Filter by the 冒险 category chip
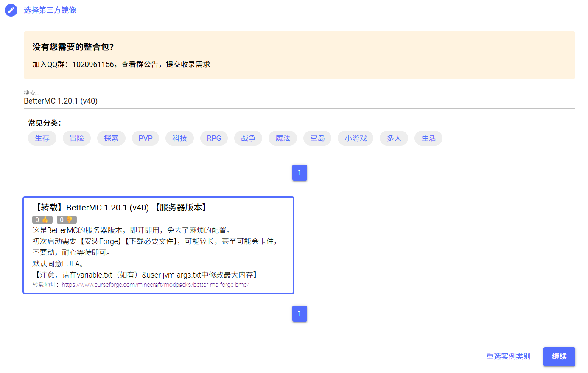Viewport: 588px width, 373px height. pos(77,138)
